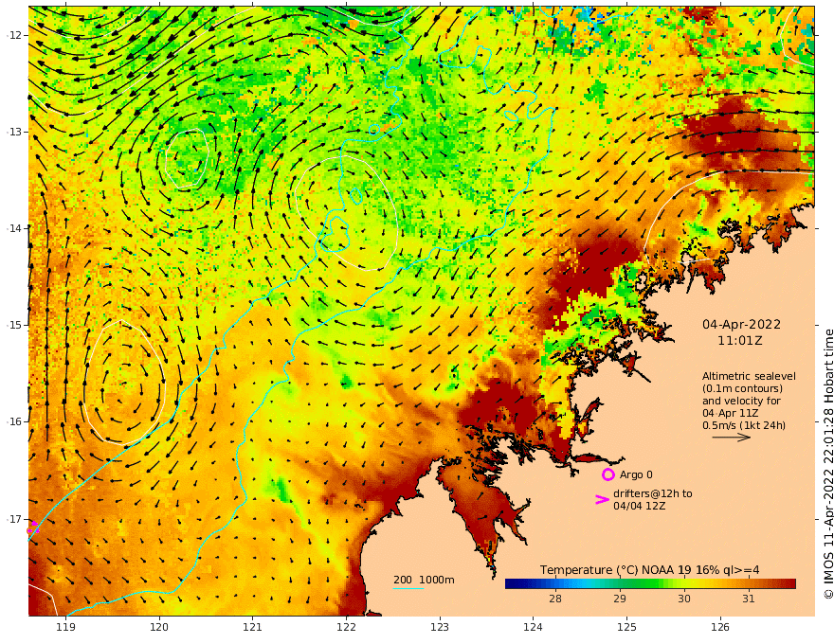The height and width of the screenshot is (644, 834).
Task: Click latitude axis label -13
Action: click(x=14, y=132)
